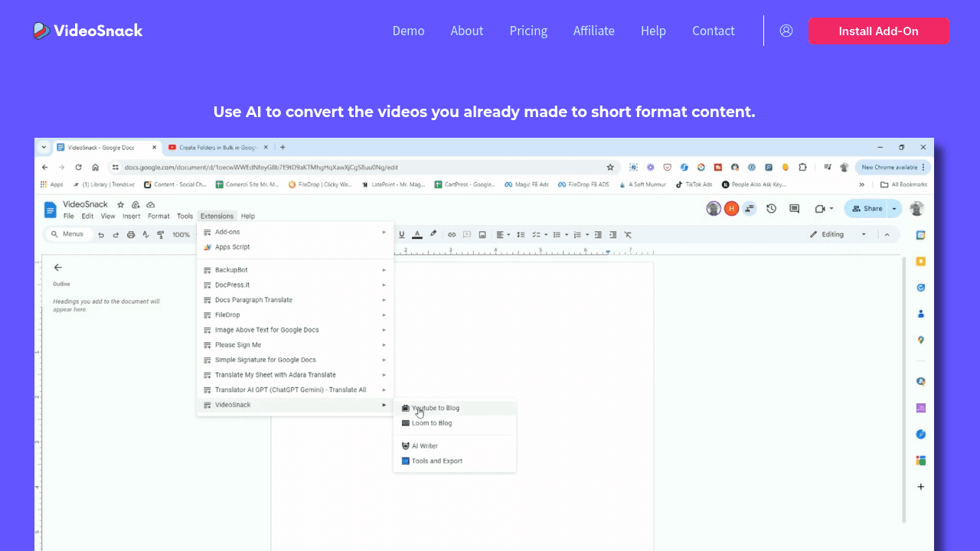The width and height of the screenshot is (980, 551).
Task: Toggle underline formatting
Action: pyautogui.click(x=401, y=234)
